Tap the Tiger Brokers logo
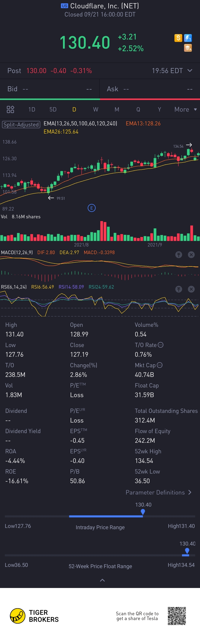 [x=34, y=616]
